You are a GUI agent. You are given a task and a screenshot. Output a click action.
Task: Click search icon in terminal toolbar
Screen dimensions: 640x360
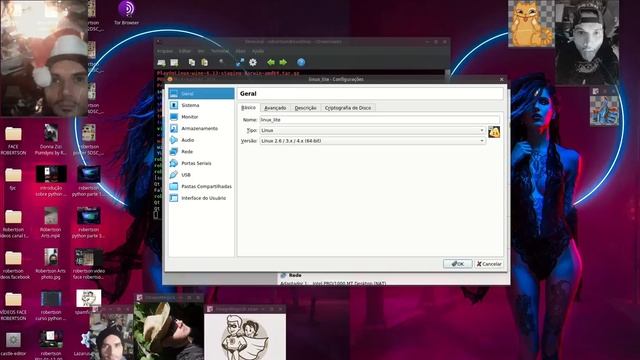[x=222, y=62]
